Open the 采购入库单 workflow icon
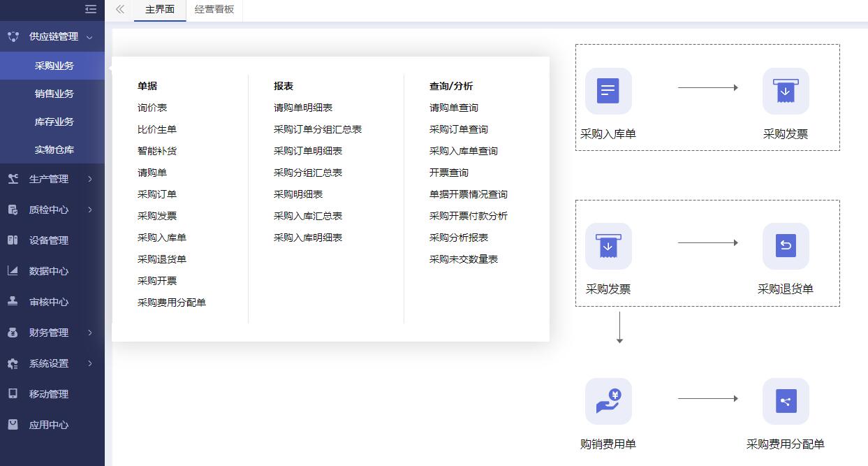The width and height of the screenshot is (868, 466). 608,91
